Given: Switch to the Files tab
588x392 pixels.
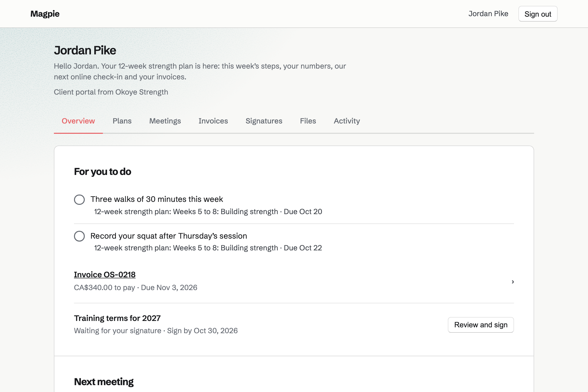Looking at the screenshot, I should pos(308,121).
